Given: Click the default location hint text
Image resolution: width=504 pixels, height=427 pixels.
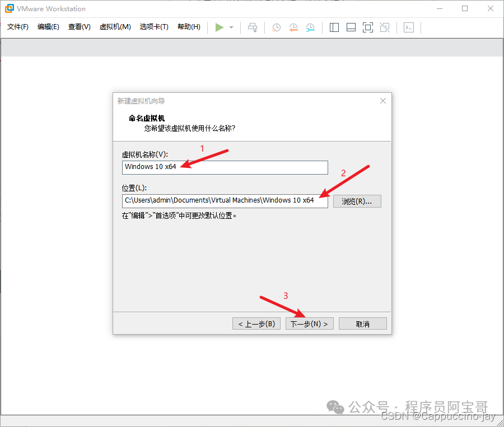Looking at the screenshot, I should coord(179,215).
